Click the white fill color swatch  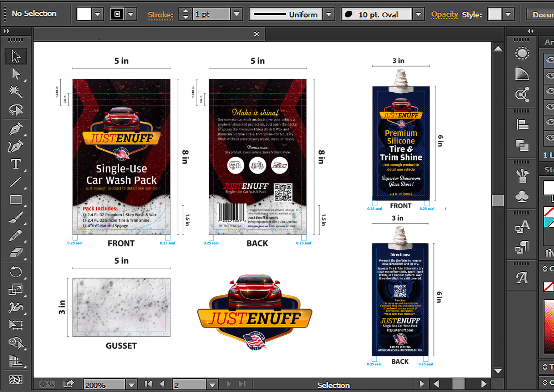click(84, 14)
